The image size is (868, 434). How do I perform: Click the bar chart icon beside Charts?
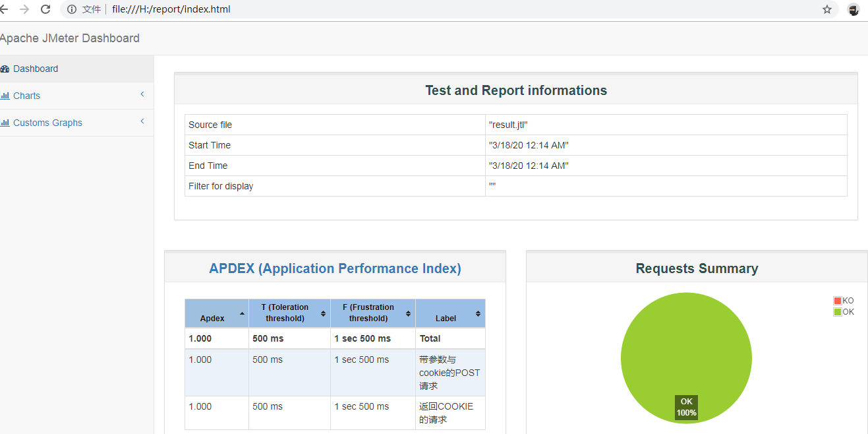point(5,96)
